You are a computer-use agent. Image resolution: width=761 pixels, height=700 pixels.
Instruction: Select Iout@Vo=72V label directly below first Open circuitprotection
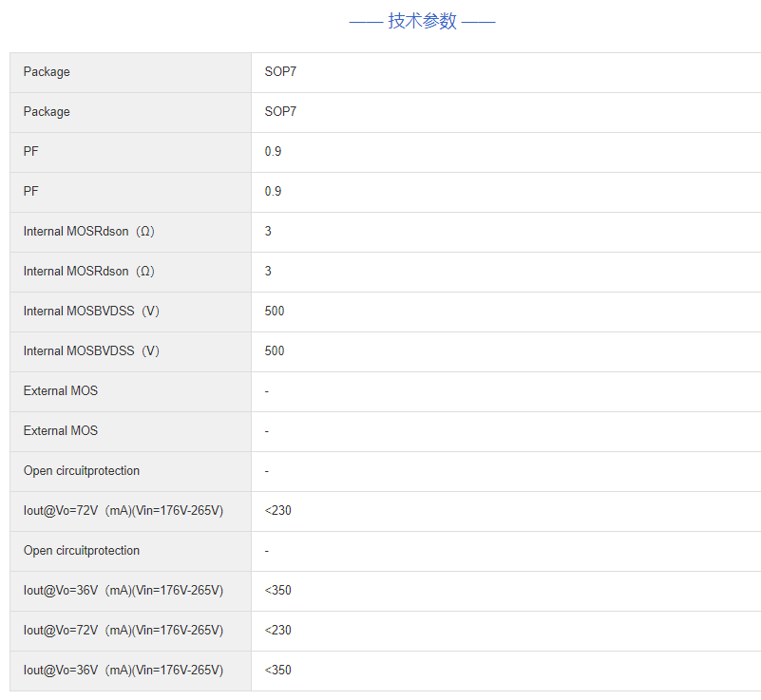pyautogui.click(x=124, y=511)
